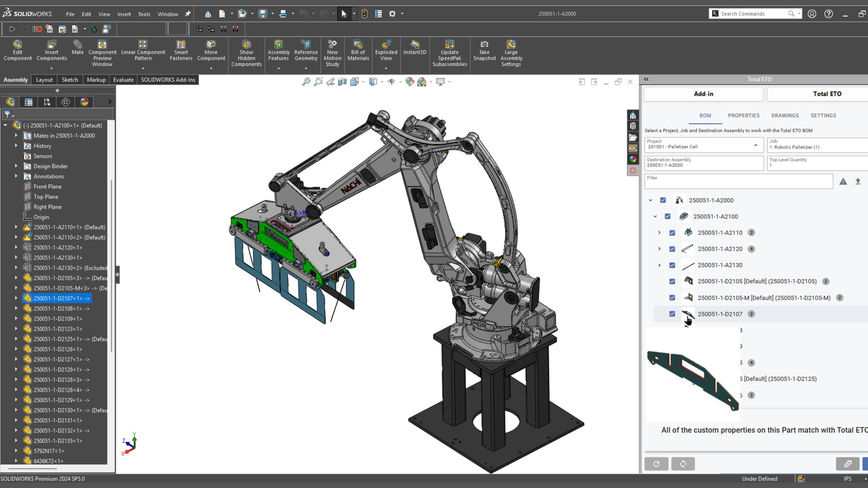Expand the 250051-1-A2120 BOM row
This screenshot has width=868, height=488.
pyautogui.click(x=659, y=249)
